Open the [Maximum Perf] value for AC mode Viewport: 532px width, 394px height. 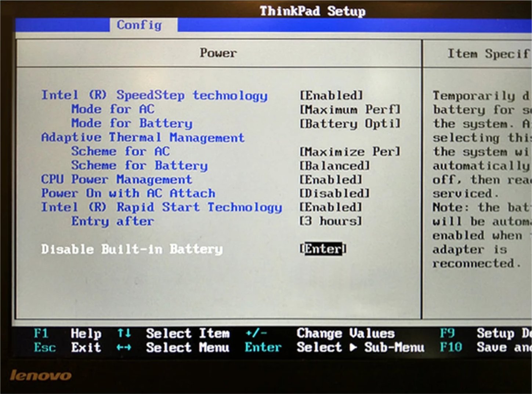[x=350, y=110]
